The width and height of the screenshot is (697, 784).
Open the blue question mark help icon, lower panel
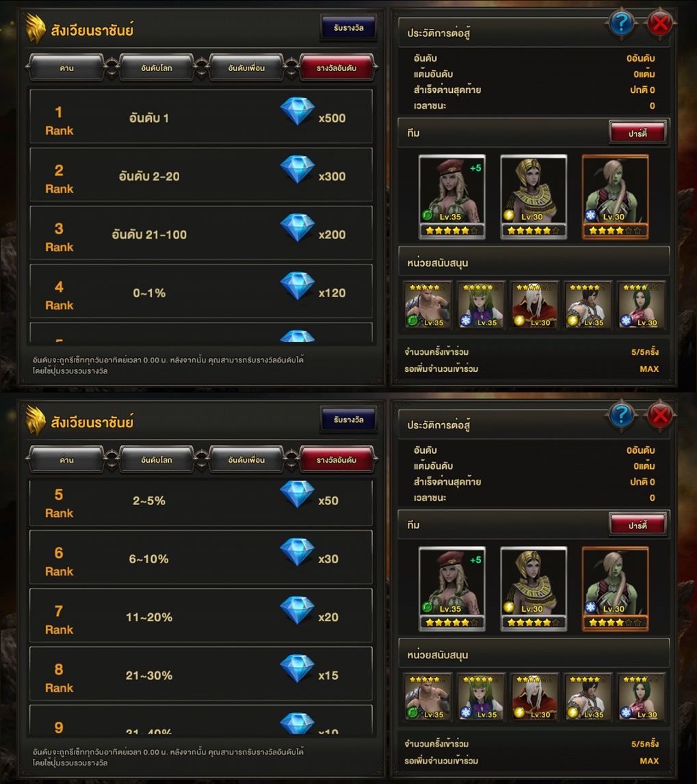(622, 415)
